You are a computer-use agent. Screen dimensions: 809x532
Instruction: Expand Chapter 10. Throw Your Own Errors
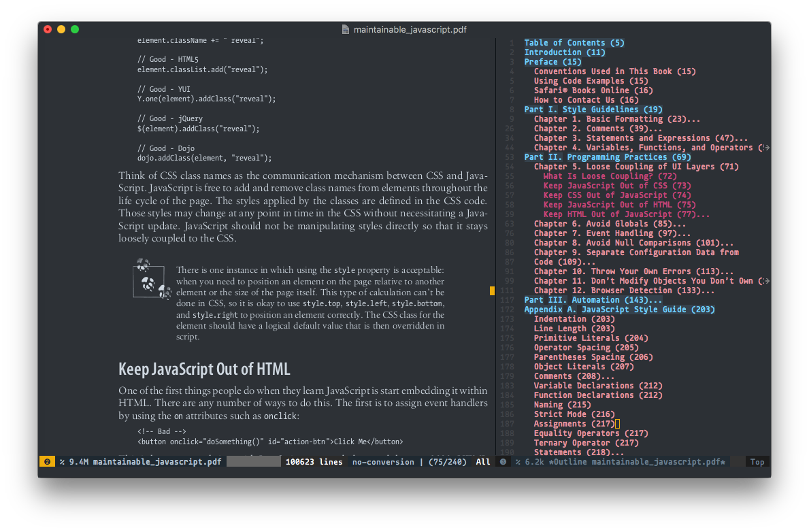(x=633, y=272)
